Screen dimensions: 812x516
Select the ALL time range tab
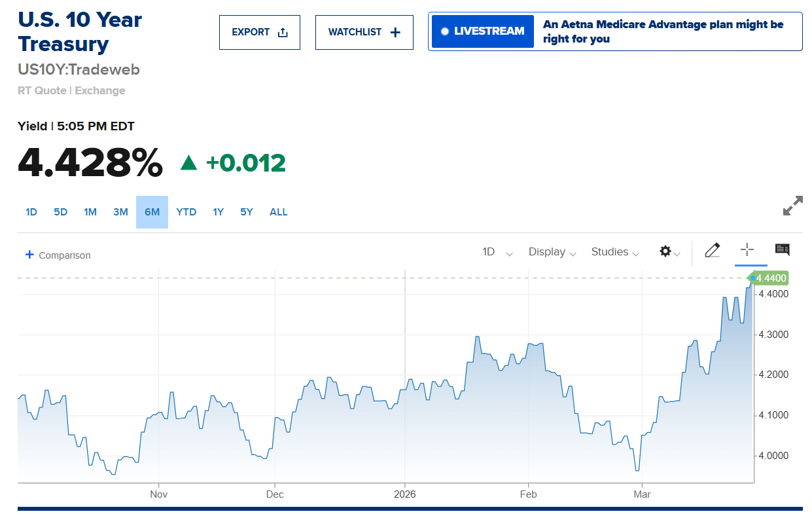tap(279, 212)
